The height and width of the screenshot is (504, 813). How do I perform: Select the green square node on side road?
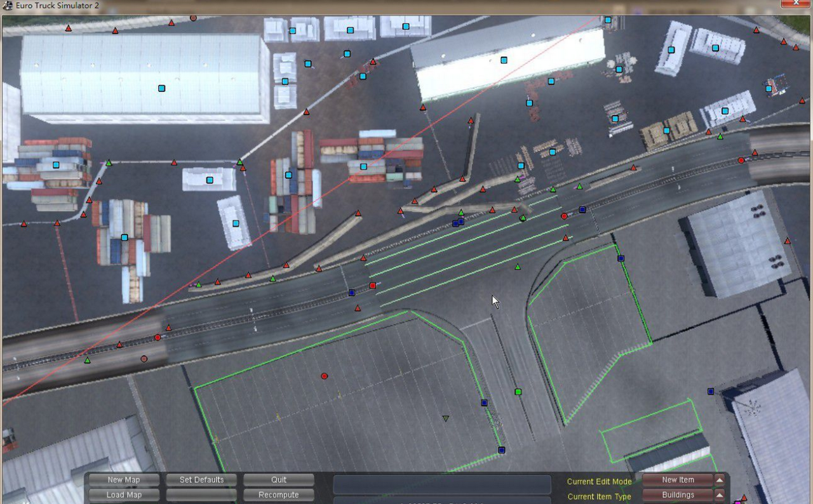click(x=518, y=392)
